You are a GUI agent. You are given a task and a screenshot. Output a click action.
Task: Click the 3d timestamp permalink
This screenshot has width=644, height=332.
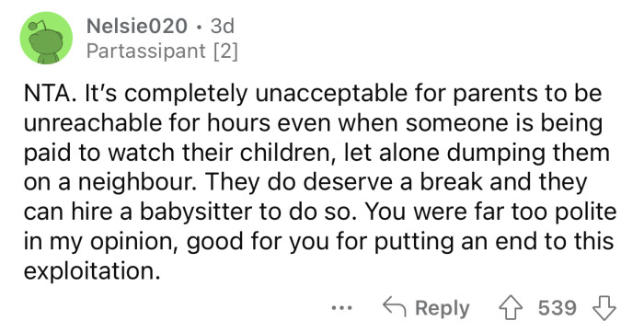223,27
